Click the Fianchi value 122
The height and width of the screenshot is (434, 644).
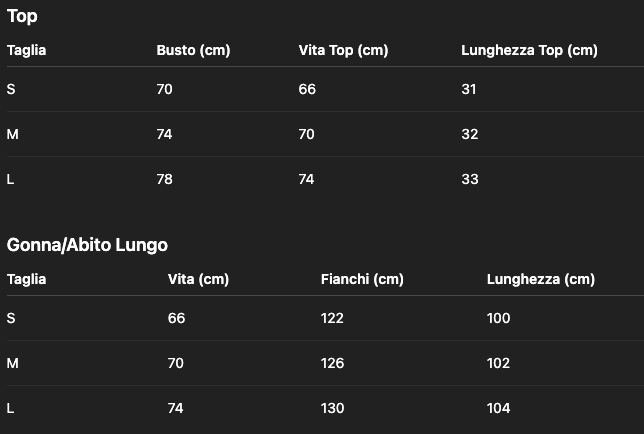(x=332, y=318)
